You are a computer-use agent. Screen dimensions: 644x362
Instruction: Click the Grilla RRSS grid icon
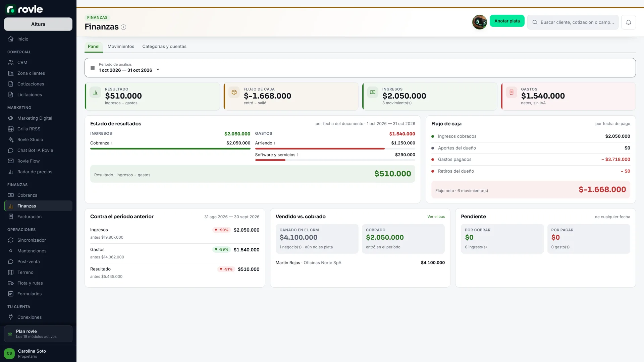pyautogui.click(x=11, y=129)
